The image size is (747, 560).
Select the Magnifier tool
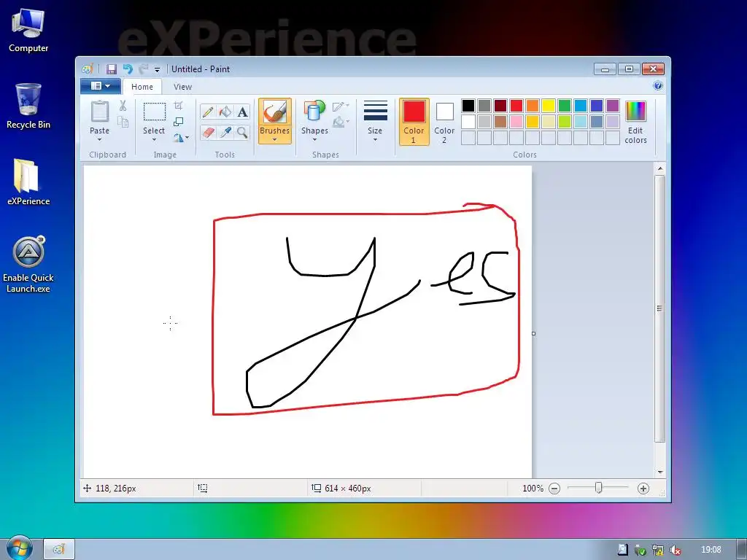coord(242,132)
